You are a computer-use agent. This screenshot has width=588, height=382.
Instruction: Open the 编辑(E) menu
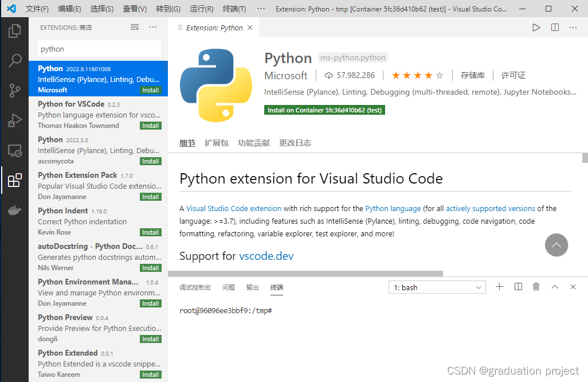(x=69, y=9)
